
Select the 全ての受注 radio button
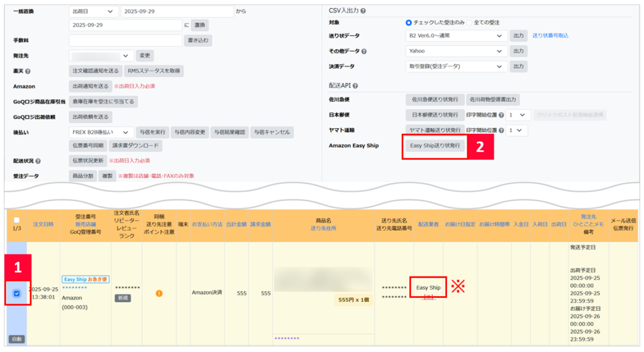click(x=470, y=23)
